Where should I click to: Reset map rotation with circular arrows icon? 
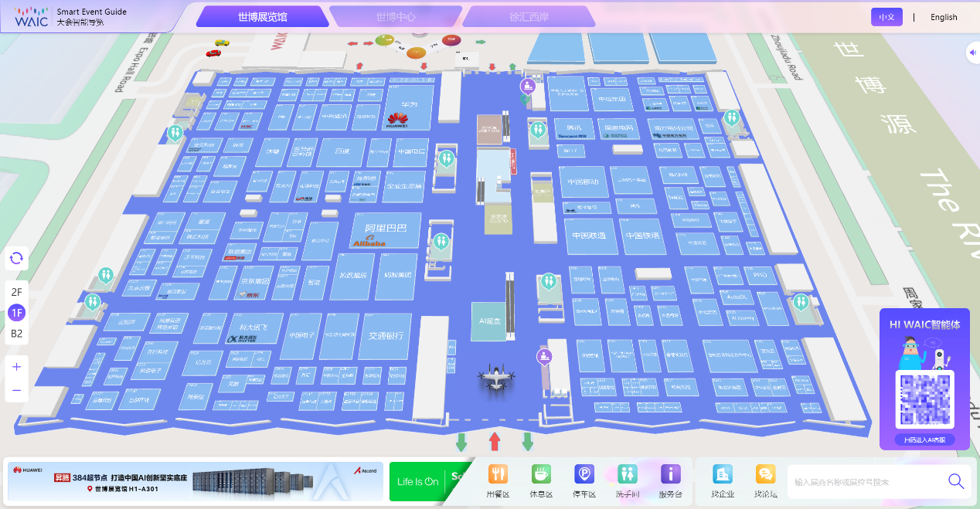click(x=17, y=259)
